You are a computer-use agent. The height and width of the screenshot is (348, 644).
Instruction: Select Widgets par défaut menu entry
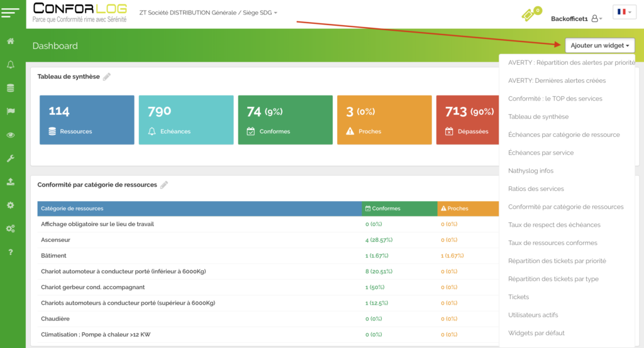[536, 333]
